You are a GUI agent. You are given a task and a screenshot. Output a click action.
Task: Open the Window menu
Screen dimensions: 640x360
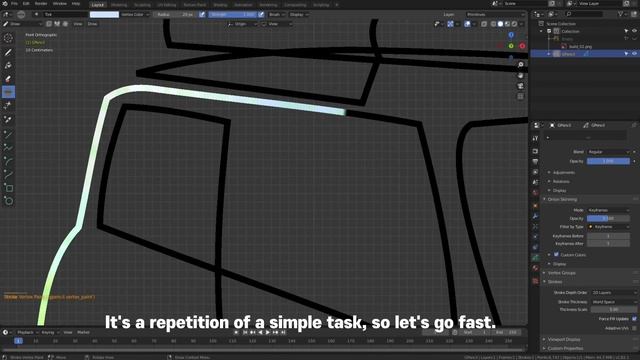[x=60, y=4]
